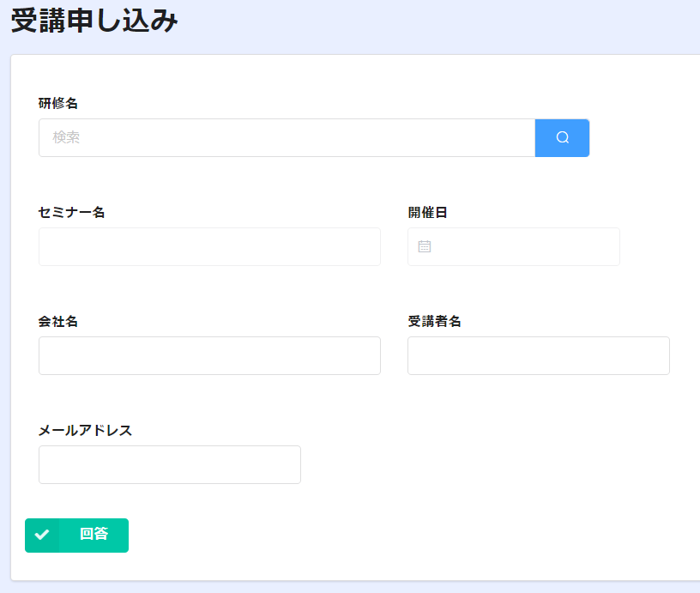Viewport: 700px width, 593px height.
Task: Click the 受講申し込み page heading
Action: click(94, 21)
